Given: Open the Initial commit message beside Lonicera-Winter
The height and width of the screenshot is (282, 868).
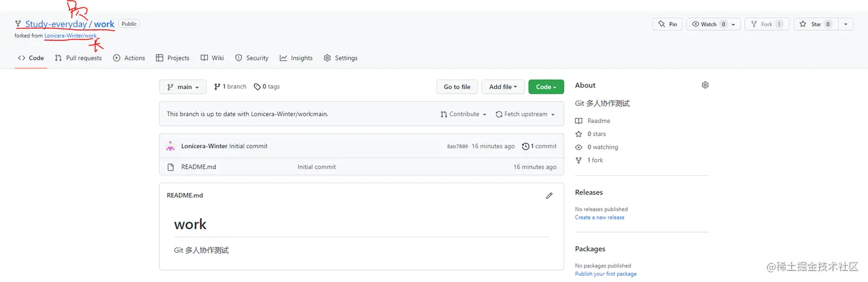Looking at the screenshot, I should point(249,146).
